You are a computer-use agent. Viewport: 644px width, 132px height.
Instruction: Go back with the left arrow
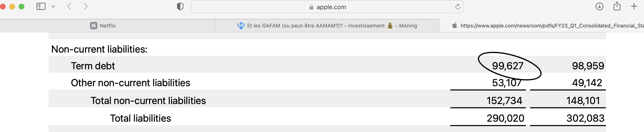coord(69,6)
